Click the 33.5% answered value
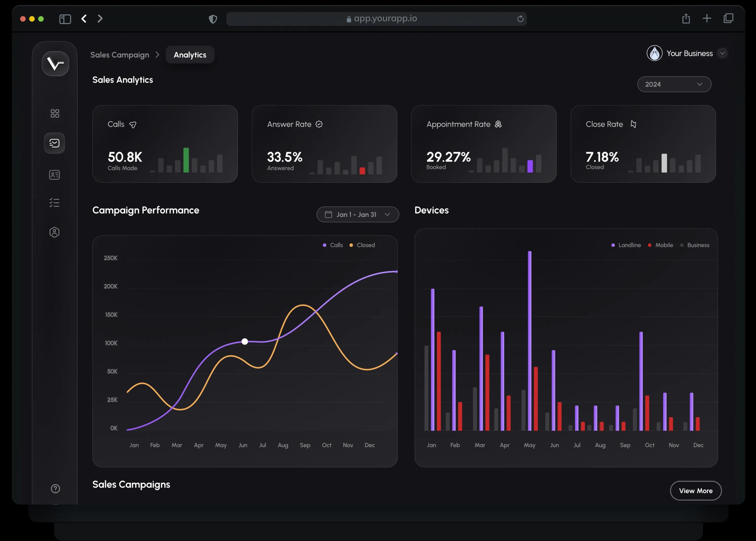 285,157
